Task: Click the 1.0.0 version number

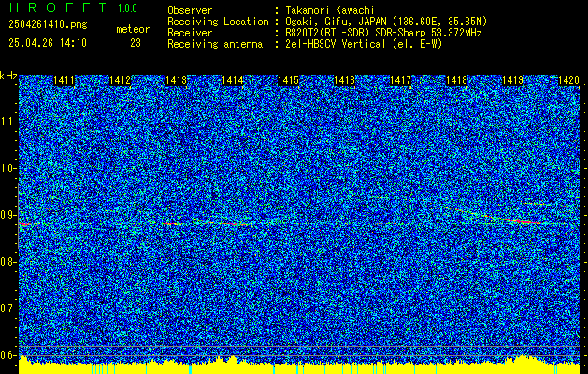Action: 127,8
